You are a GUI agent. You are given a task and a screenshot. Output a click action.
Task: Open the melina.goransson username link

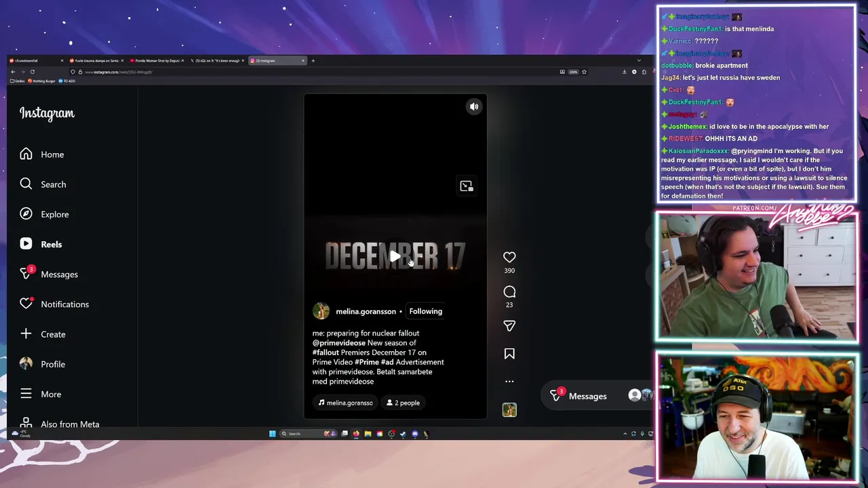pos(366,311)
